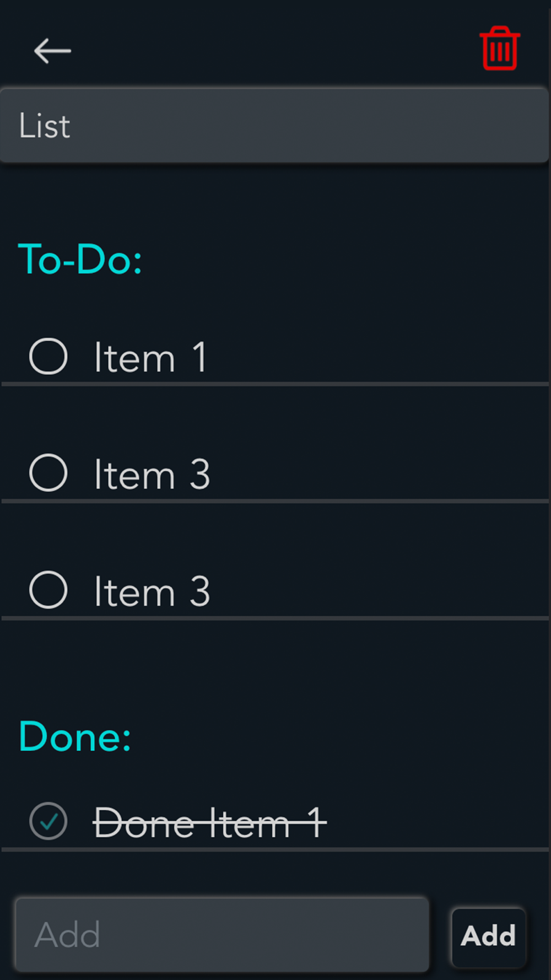This screenshot has width=551, height=980.
Task: Select the label of Item 3 right under Item 1
Action: point(152,475)
